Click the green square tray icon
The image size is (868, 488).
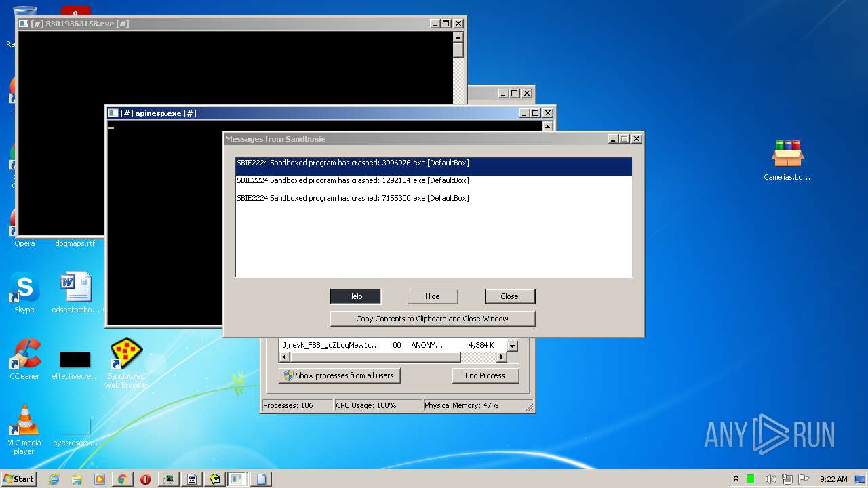point(751,479)
